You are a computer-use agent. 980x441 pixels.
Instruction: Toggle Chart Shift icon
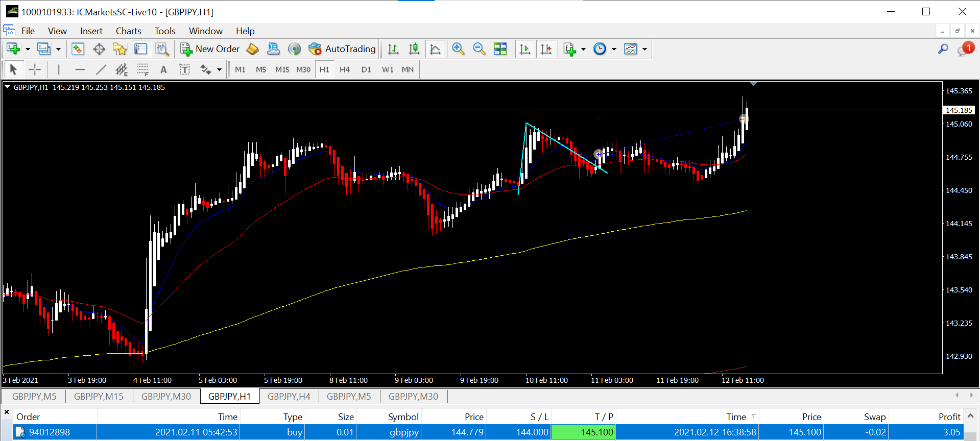(546, 49)
